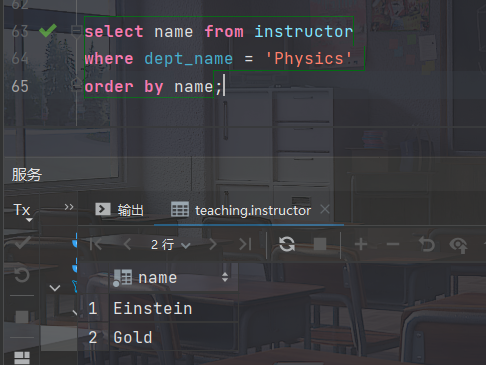Open the 服务 services panel title
Viewport: 486px width, 365px height.
(x=27, y=175)
